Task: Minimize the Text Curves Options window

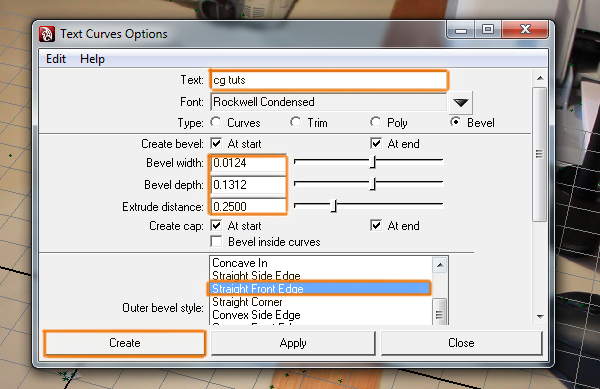Action: [x=461, y=30]
